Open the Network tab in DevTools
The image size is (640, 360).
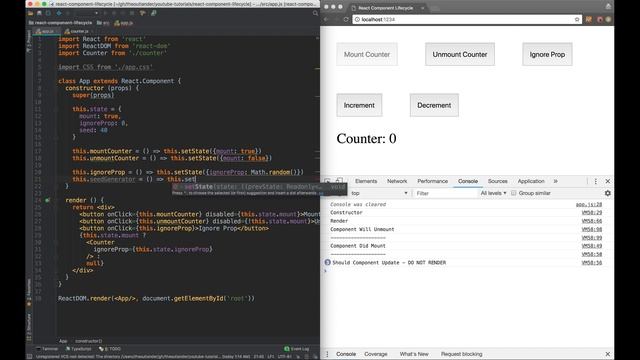pos(397,181)
